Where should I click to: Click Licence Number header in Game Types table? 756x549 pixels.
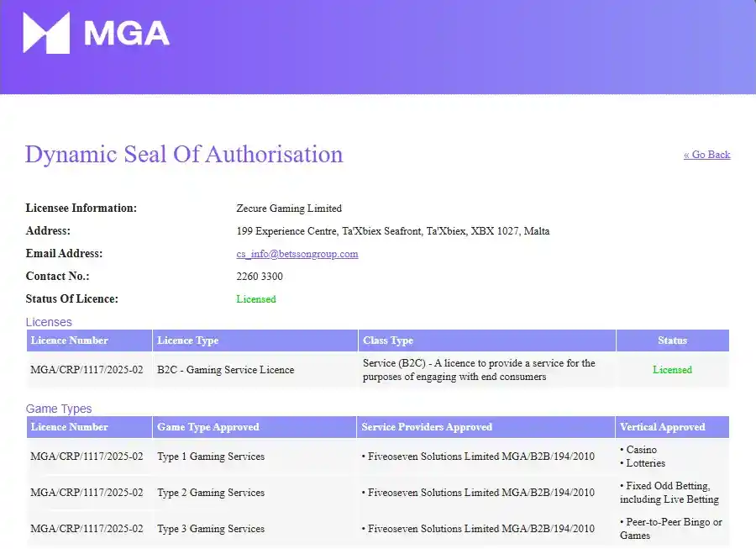click(x=89, y=427)
